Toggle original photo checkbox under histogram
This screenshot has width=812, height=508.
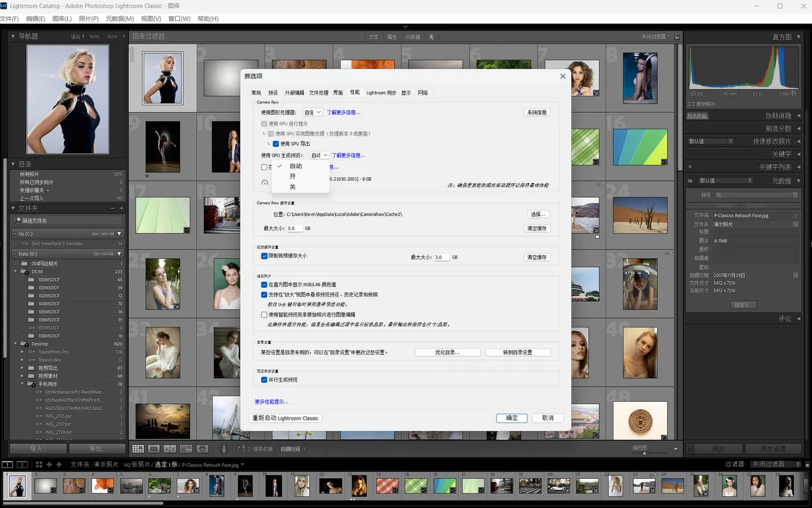point(692,104)
